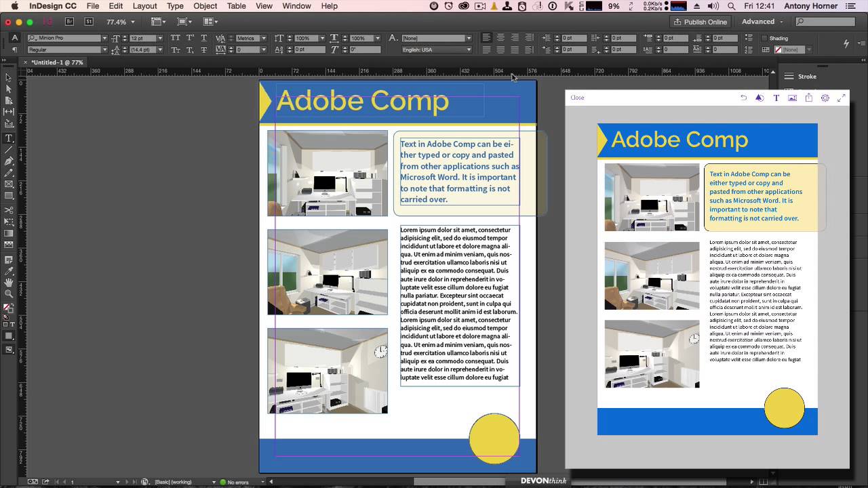Click the Close link in Comp preview
The height and width of the screenshot is (488, 868).
point(577,98)
